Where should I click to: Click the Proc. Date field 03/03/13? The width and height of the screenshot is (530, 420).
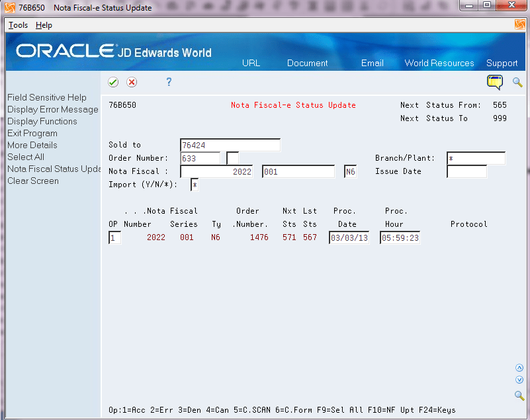(349, 237)
